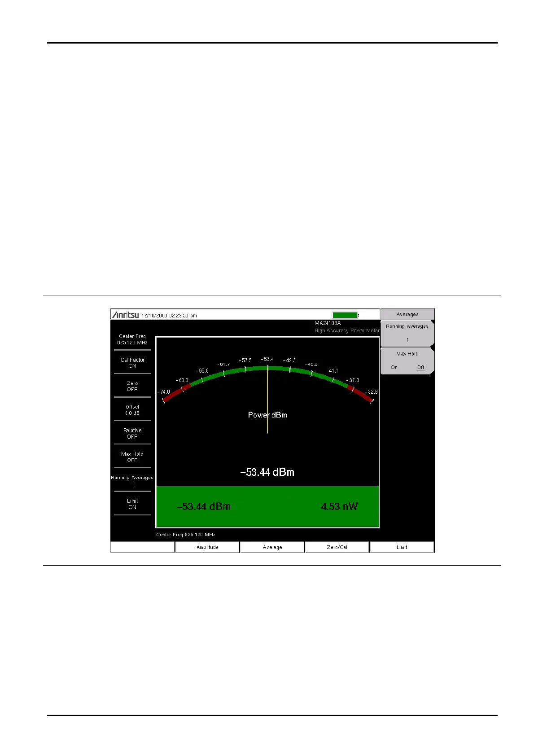Click the -61.7 scale label
This screenshot has height=756, width=534.
[223, 365]
